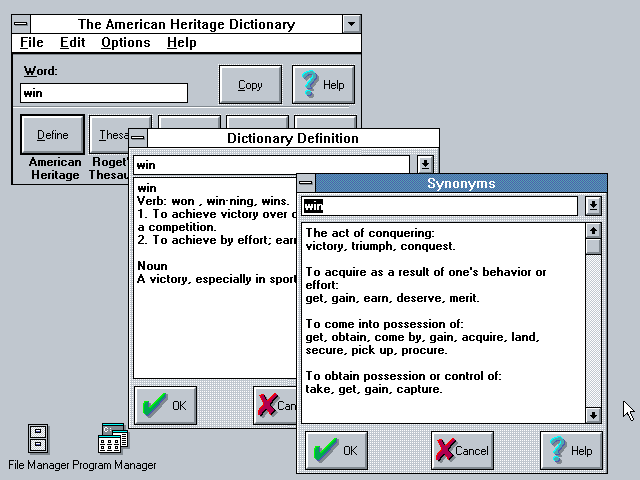Open the File menu
Viewport: 640px width, 480px height.
point(31,42)
